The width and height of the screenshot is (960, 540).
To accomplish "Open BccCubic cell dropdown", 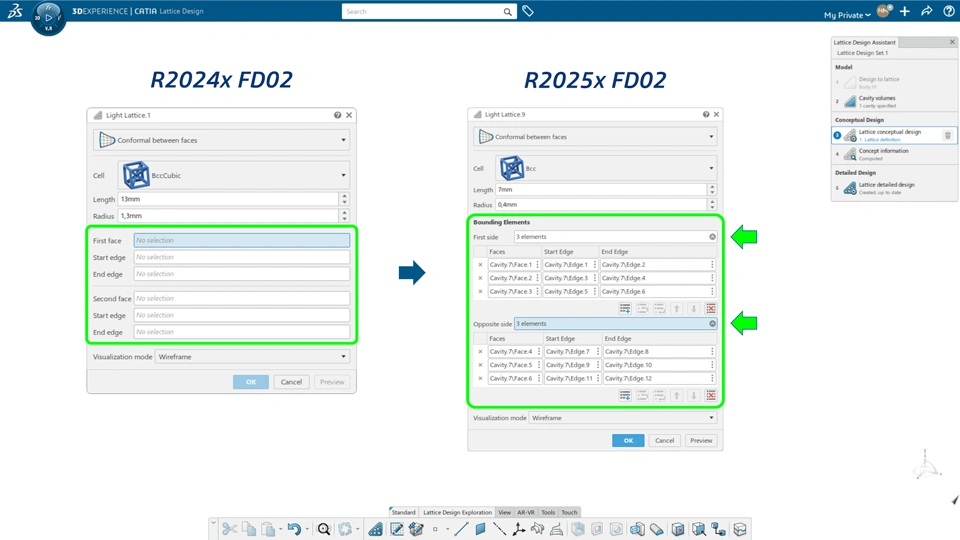I will [343, 175].
